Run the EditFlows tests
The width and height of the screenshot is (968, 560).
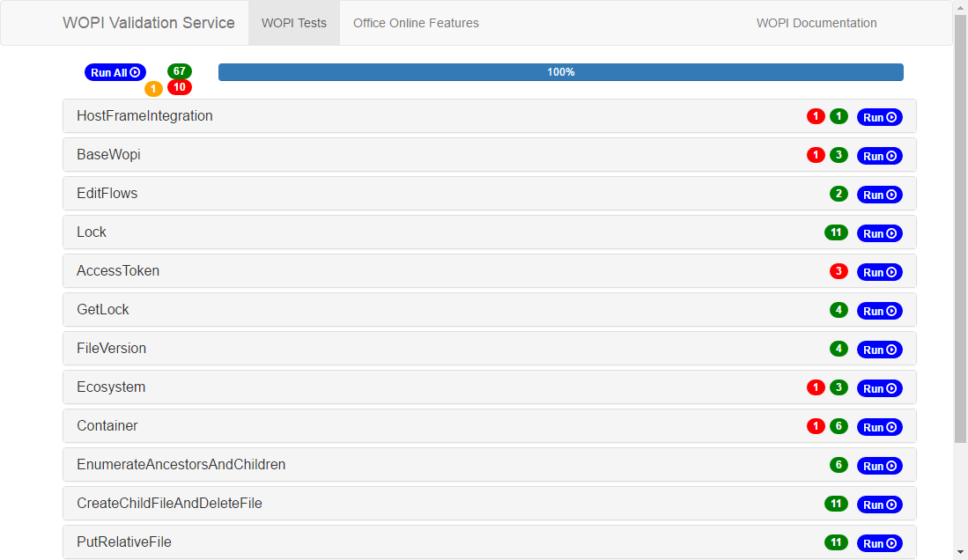pyautogui.click(x=880, y=195)
